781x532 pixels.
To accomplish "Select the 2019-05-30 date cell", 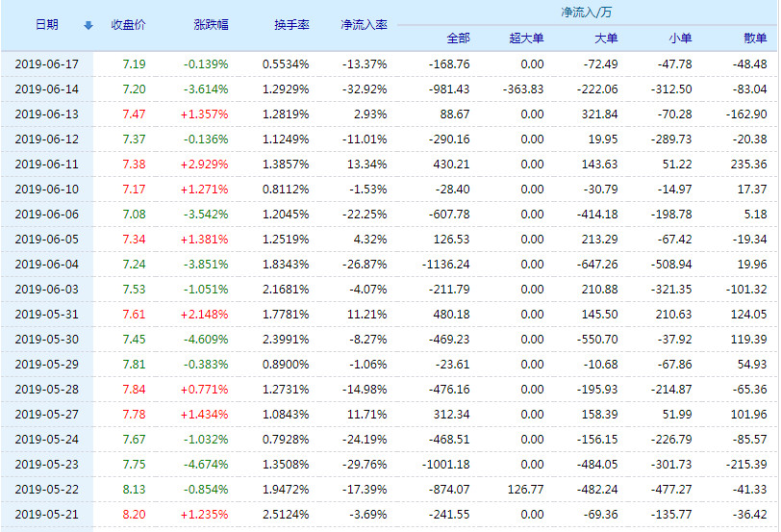I will [x=47, y=340].
